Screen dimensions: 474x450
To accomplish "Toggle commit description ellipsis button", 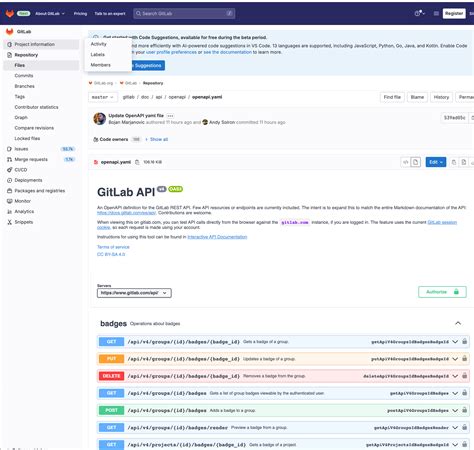I will [170, 116].
